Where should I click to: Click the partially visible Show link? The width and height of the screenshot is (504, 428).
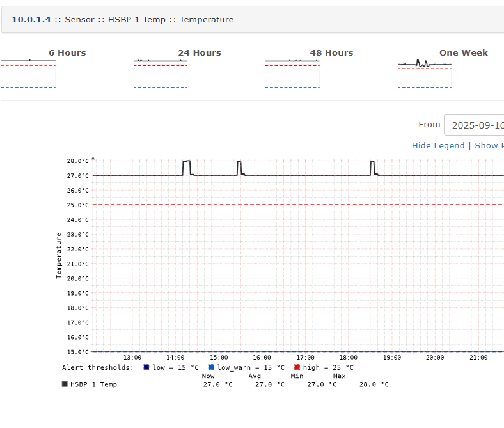click(489, 145)
